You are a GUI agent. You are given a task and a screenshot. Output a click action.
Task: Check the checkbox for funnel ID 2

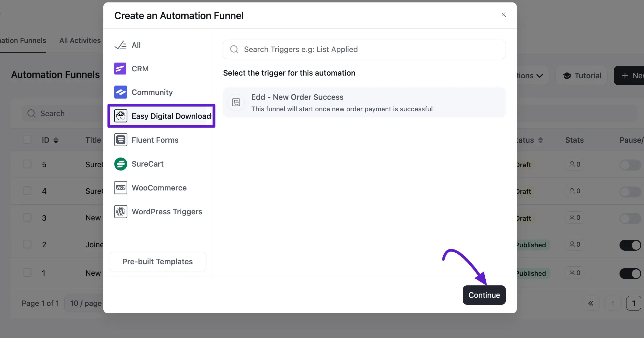point(27,244)
